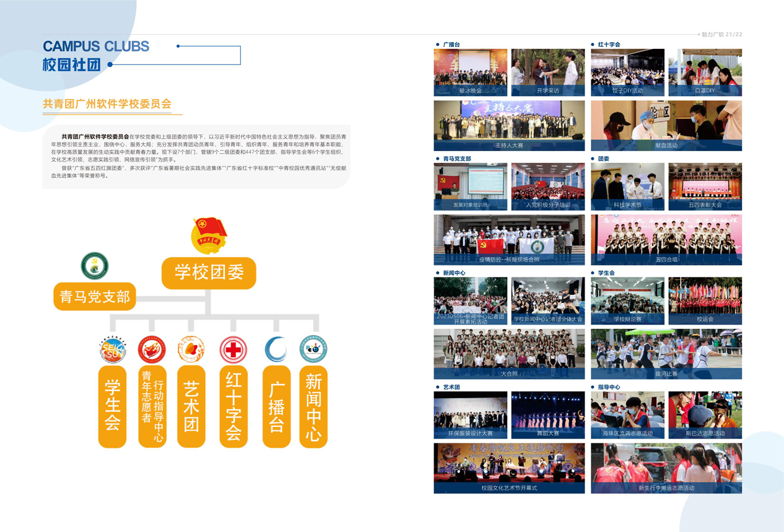Open the 海珠区流调志愿活动 photo
Viewport: 784px width, 532px height.
[628, 415]
